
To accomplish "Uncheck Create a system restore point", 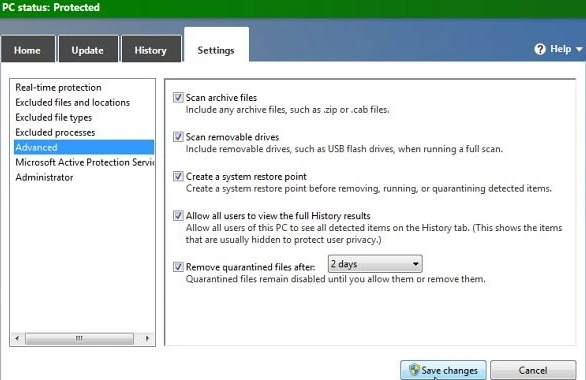I will [x=178, y=176].
